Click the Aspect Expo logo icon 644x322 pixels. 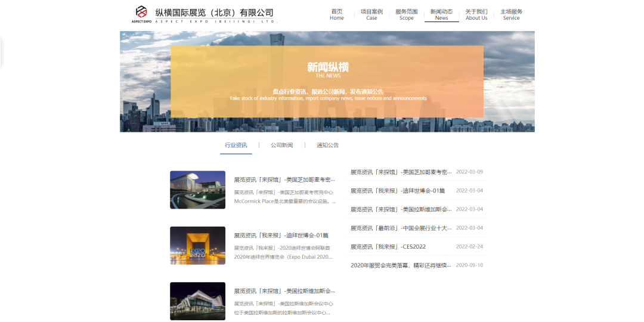pyautogui.click(x=142, y=14)
